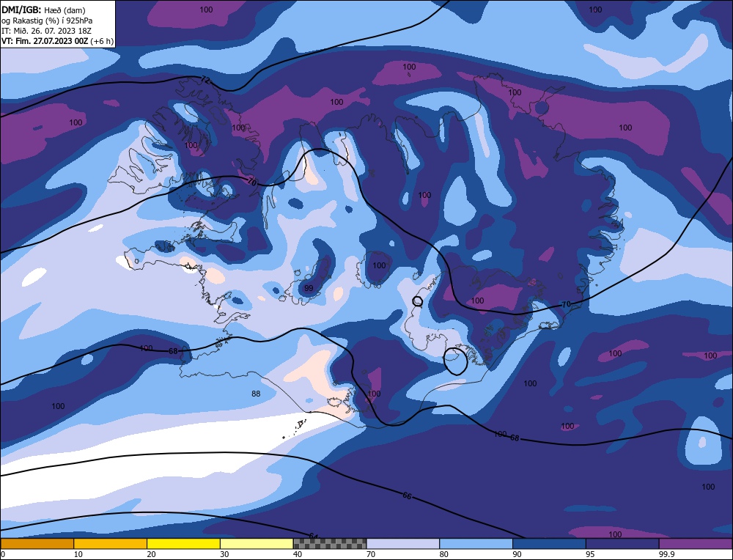Click the '95' legend scale number
The height and width of the screenshot is (560, 733).
coord(590,554)
